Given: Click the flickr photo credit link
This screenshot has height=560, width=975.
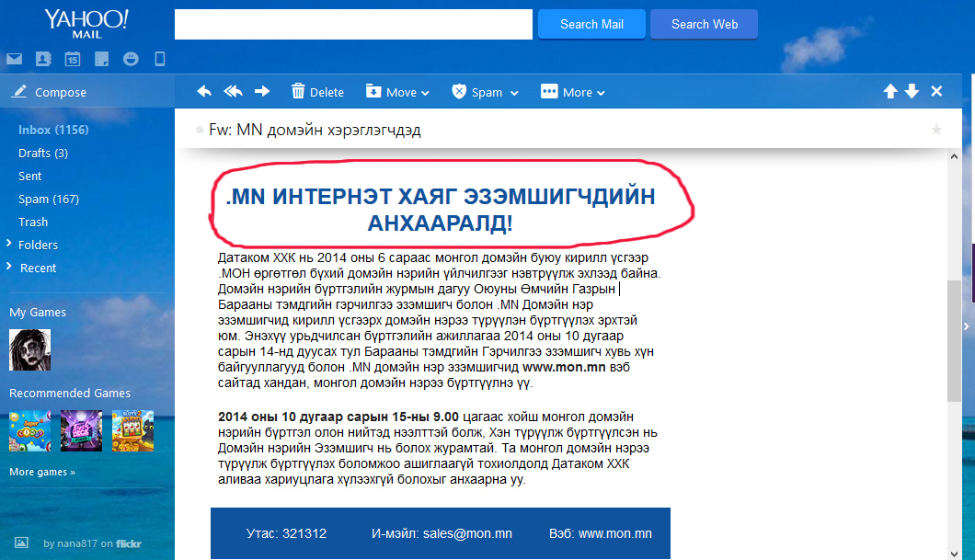Looking at the screenshot, I should pyautogui.click(x=129, y=543).
